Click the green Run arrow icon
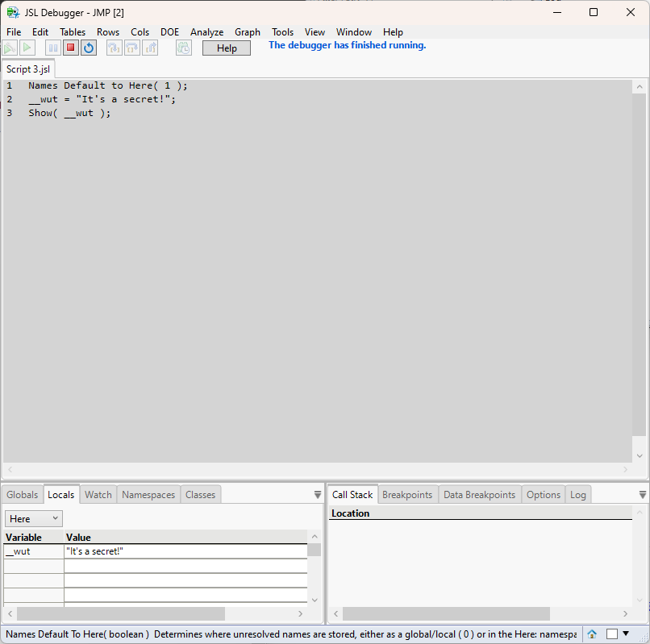This screenshot has height=644, width=650. pos(27,48)
